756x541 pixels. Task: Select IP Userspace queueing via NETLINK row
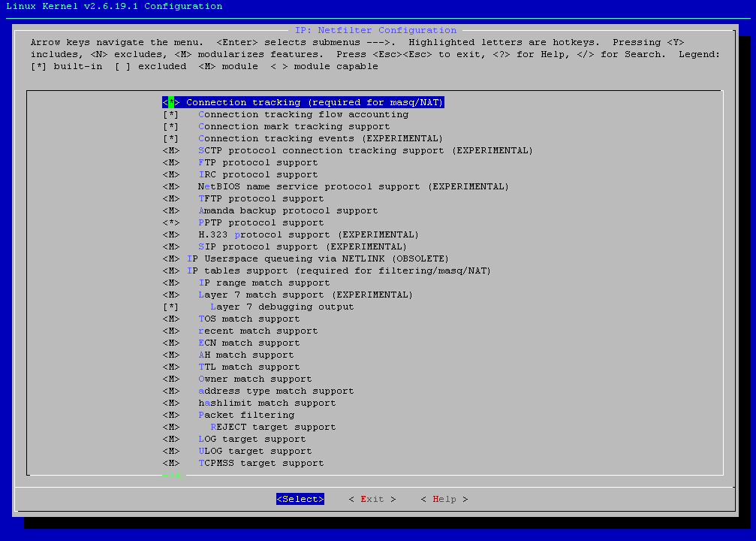pyautogui.click(x=306, y=258)
